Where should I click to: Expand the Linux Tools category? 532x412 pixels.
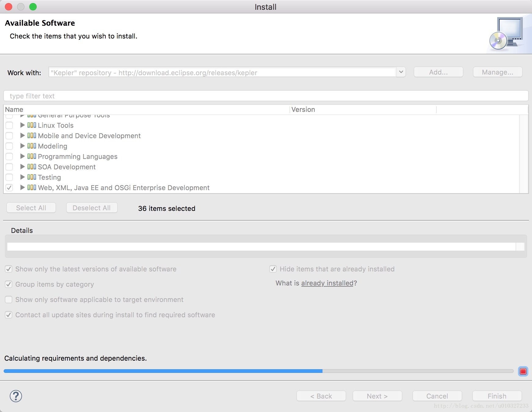(22, 125)
